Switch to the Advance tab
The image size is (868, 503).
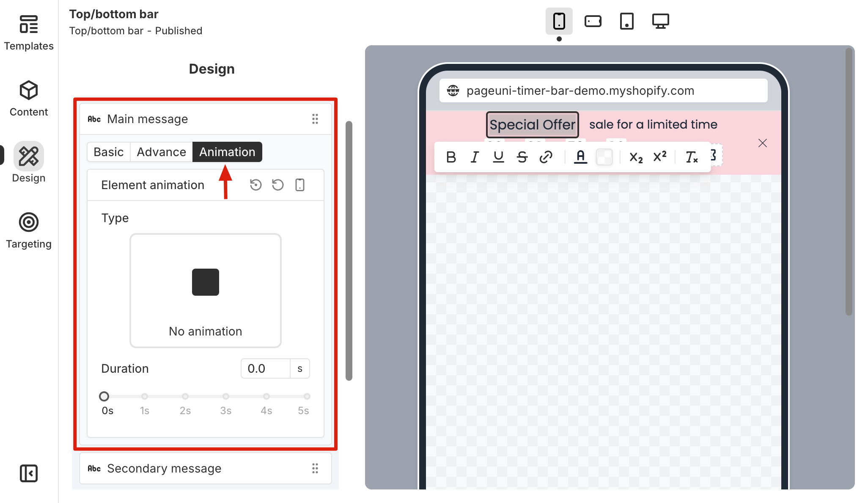[x=161, y=152]
